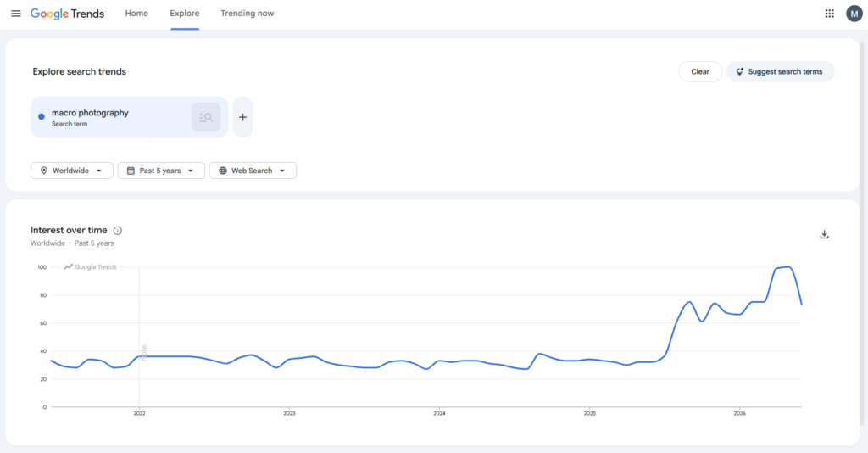Open Interest over time info tooltip
The width and height of the screenshot is (868, 453).
[x=117, y=231]
